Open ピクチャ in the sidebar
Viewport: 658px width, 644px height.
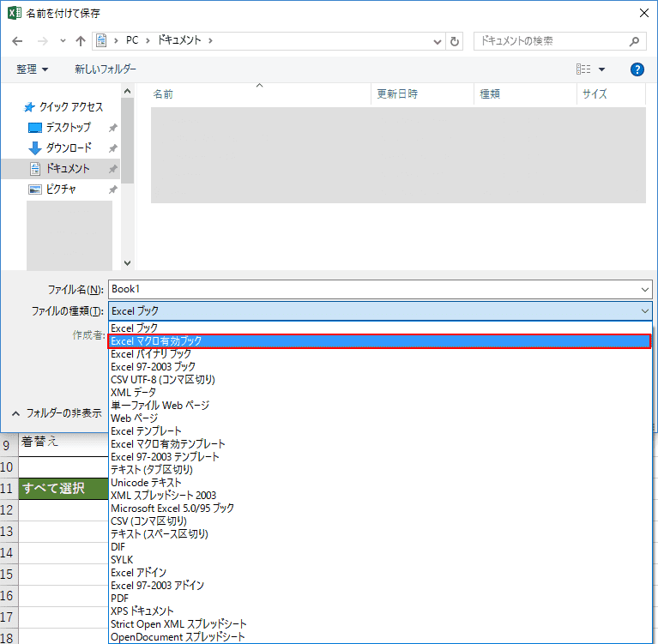52,190
